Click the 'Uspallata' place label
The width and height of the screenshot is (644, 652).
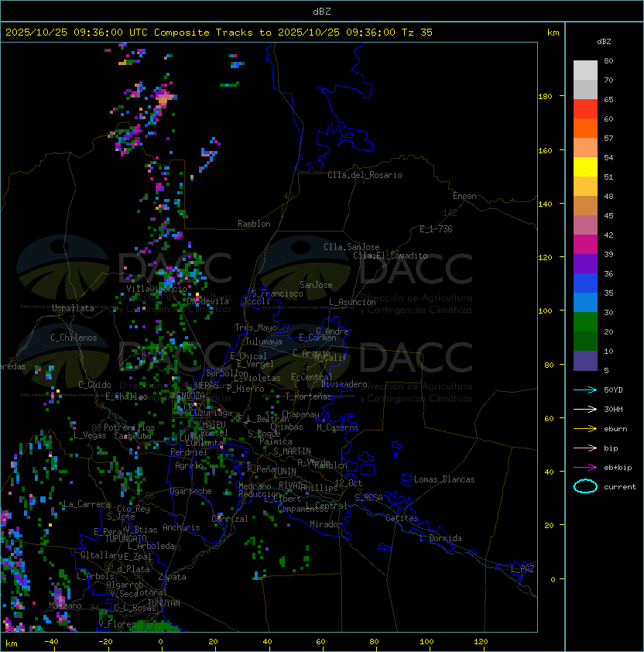click(x=73, y=308)
